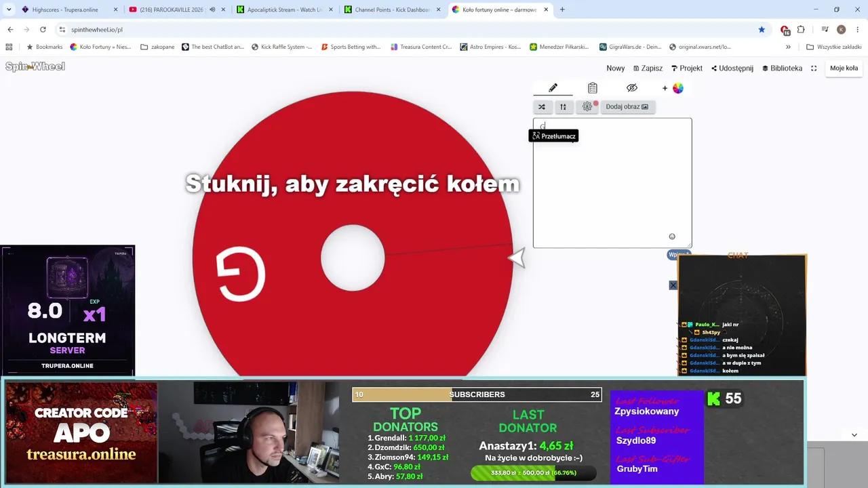
Task: Open the Biblioteka library
Action: pyautogui.click(x=782, y=68)
